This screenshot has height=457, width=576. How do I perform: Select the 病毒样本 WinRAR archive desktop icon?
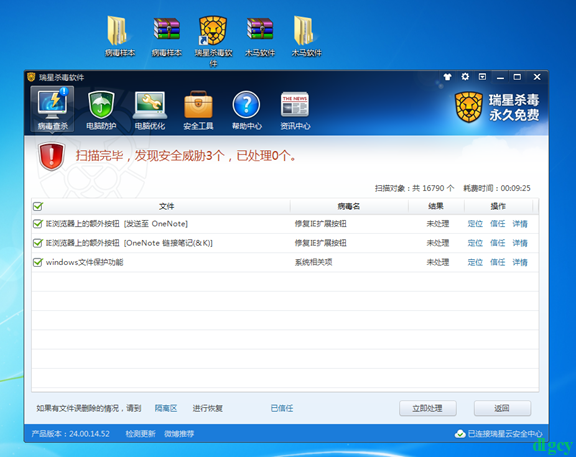(166, 36)
